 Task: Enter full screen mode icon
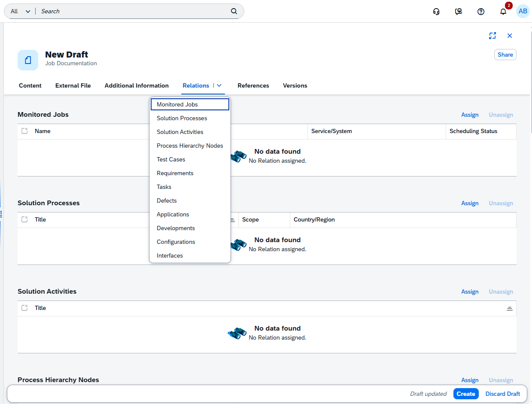(x=492, y=36)
